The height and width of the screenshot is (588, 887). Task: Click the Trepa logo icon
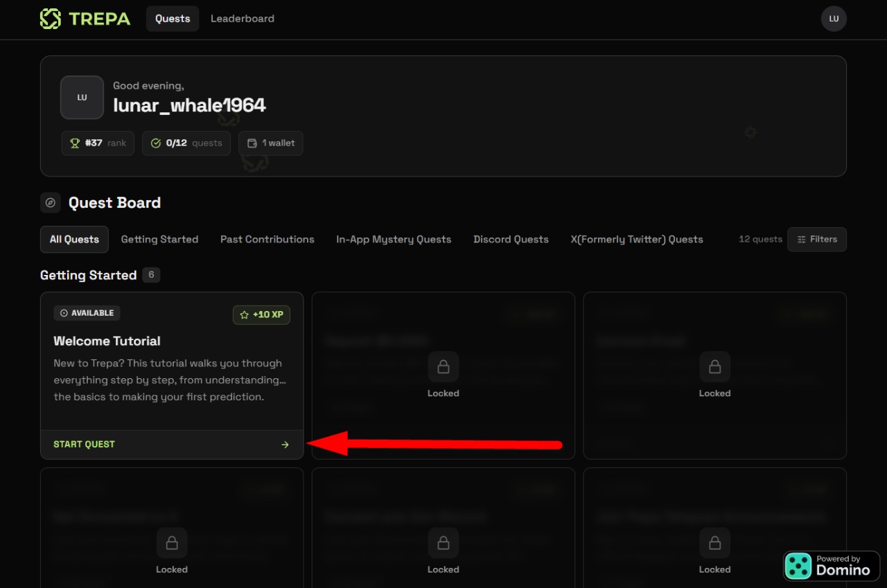click(x=51, y=19)
